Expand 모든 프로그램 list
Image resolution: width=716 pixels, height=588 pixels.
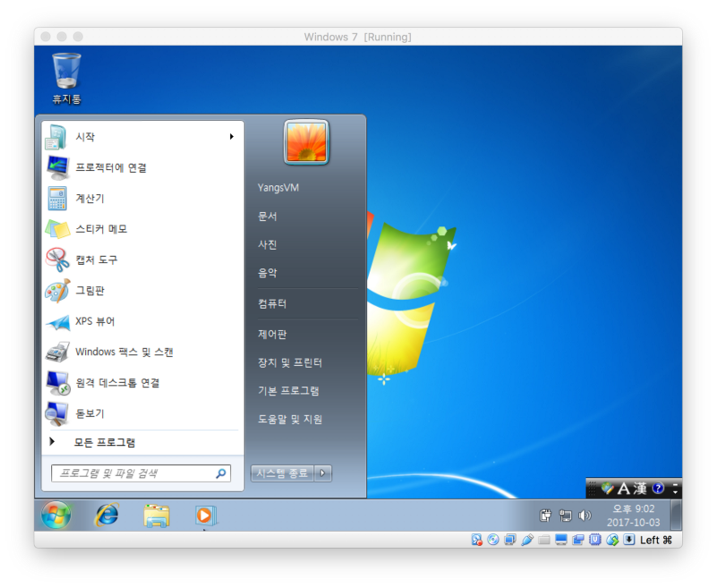pos(141,442)
